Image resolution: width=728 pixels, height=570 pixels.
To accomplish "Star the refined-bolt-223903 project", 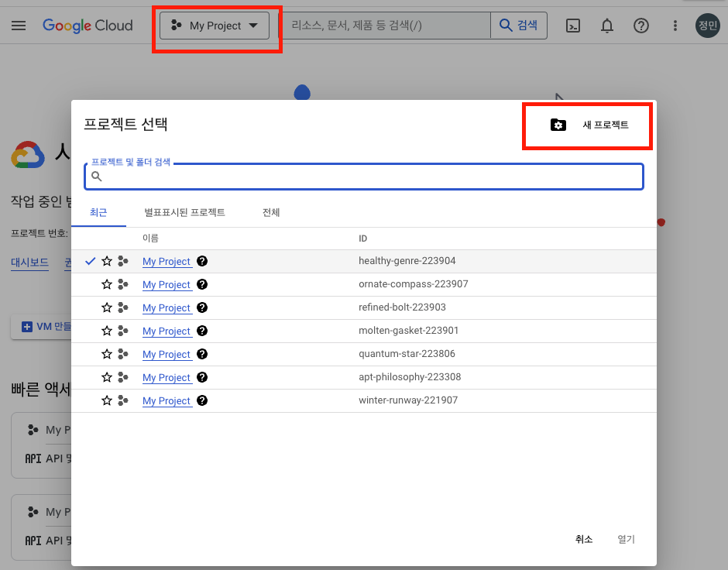I will pyautogui.click(x=107, y=307).
